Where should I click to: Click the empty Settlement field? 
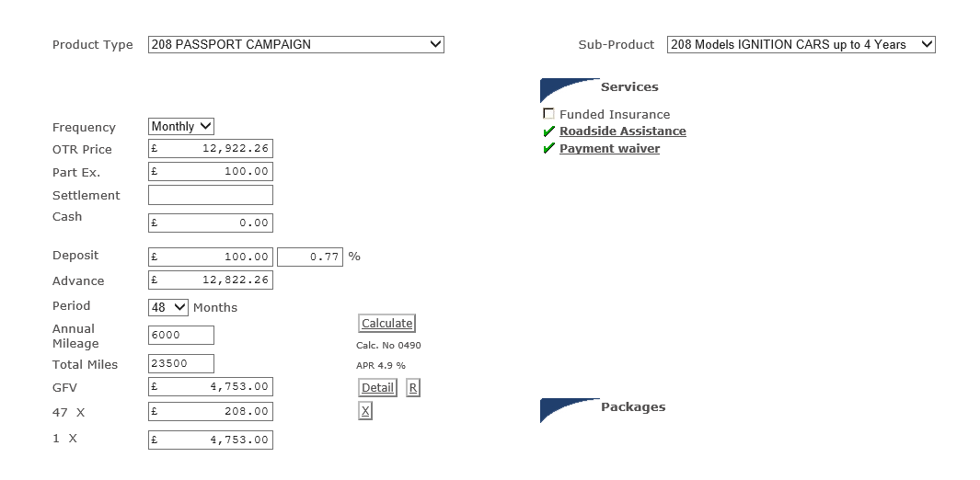coord(211,195)
